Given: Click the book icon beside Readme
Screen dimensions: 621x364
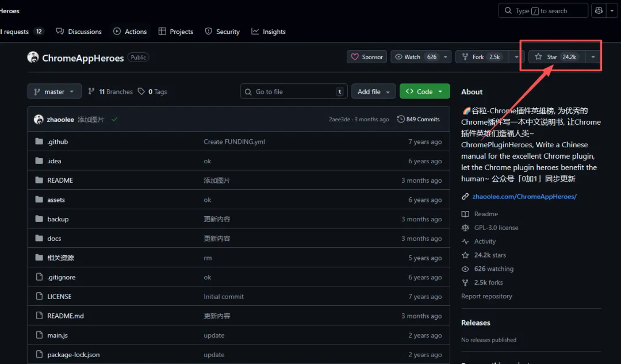Looking at the screenshot, I should [465, 214].
